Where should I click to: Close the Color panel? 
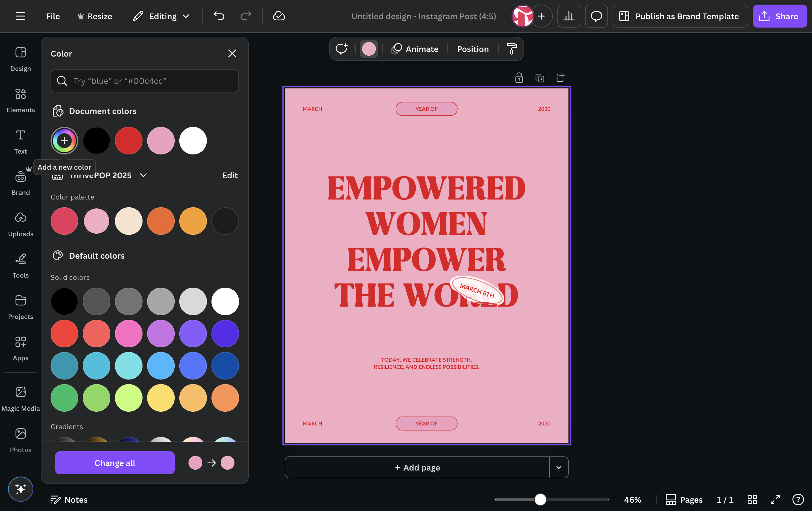(x=232, y=53)
